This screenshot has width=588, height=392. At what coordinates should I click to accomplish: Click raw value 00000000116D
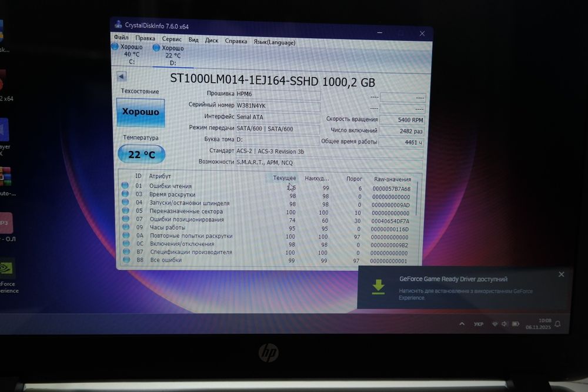(x=390, y=229)
